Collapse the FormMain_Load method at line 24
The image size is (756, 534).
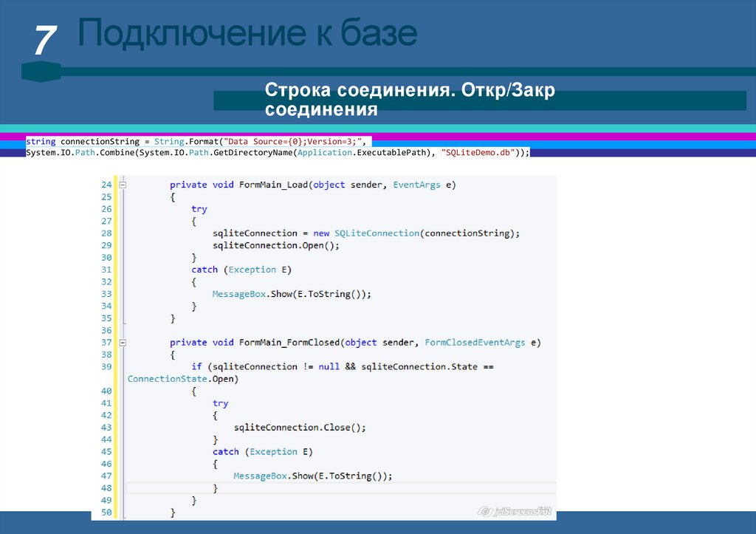[123, 185]
